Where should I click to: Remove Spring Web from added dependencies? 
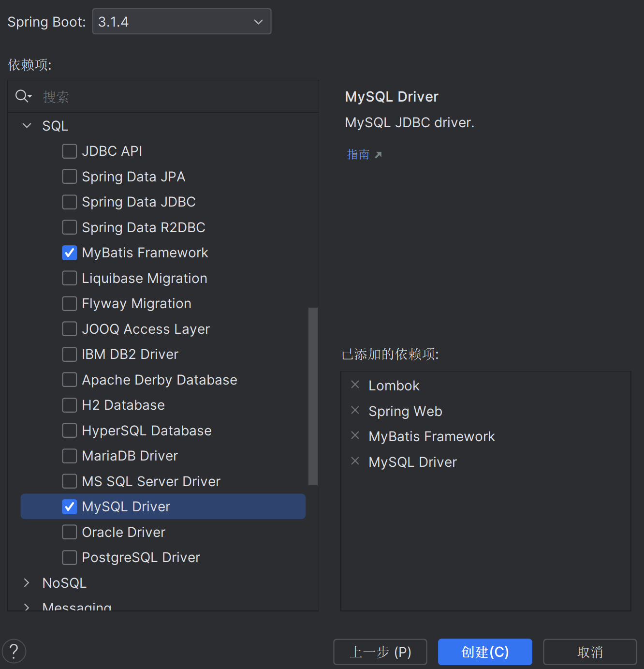point(355,411)
